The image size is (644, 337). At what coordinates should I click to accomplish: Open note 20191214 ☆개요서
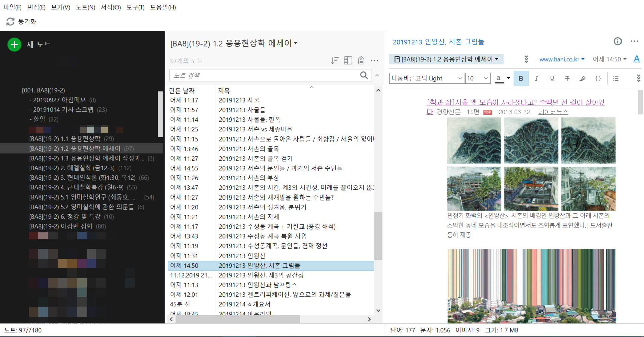click(x=271, y=304)
